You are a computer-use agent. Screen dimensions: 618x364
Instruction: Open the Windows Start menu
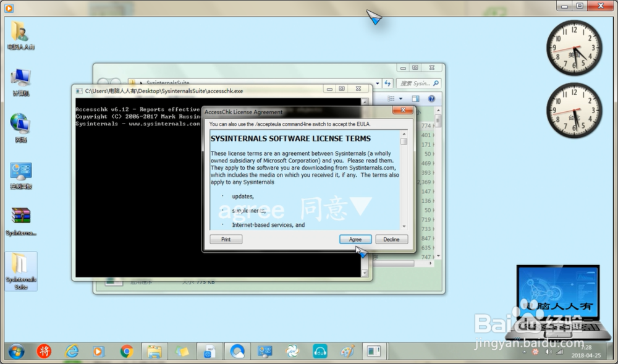point(16,351)
